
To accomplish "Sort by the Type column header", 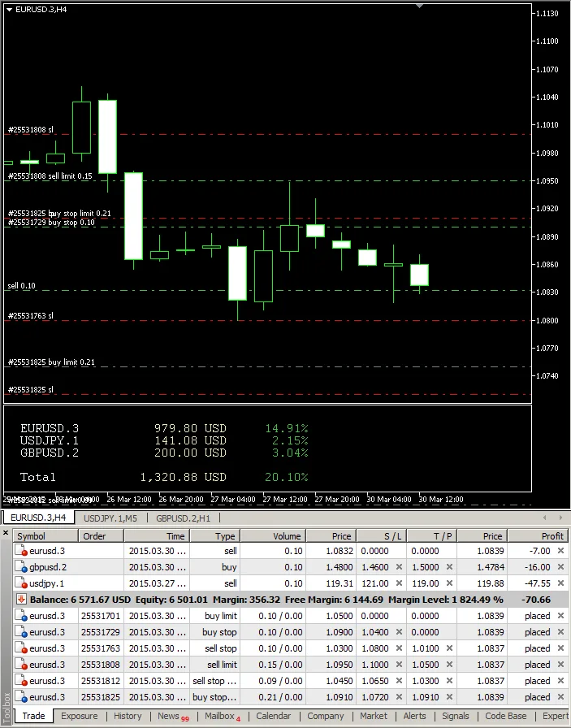I will [215, 536].
